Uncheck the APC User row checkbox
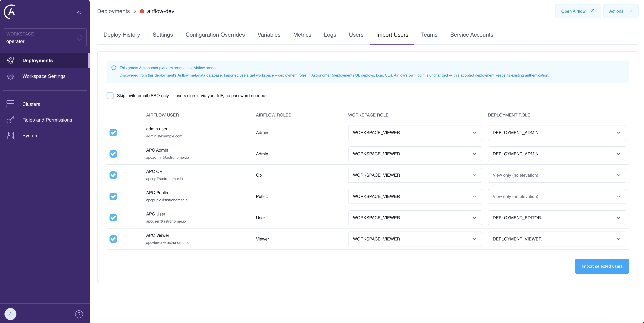 [113, 218]
